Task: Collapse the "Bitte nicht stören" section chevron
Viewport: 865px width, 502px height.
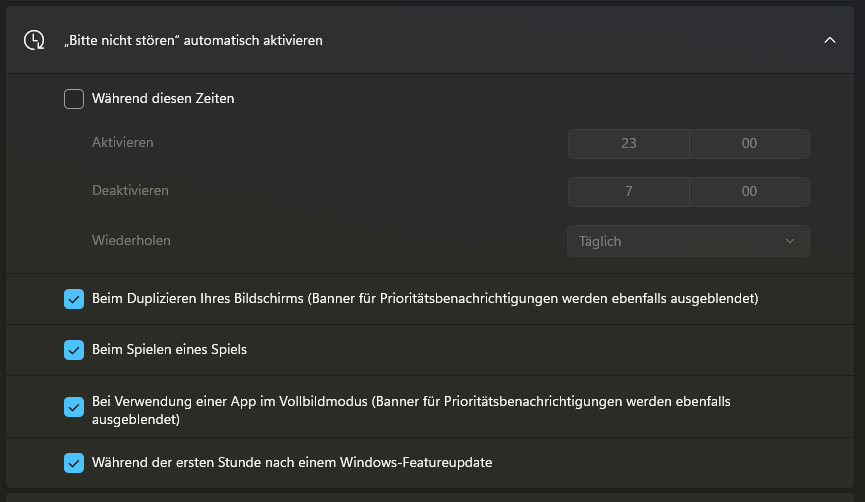Action: point(829,40)
